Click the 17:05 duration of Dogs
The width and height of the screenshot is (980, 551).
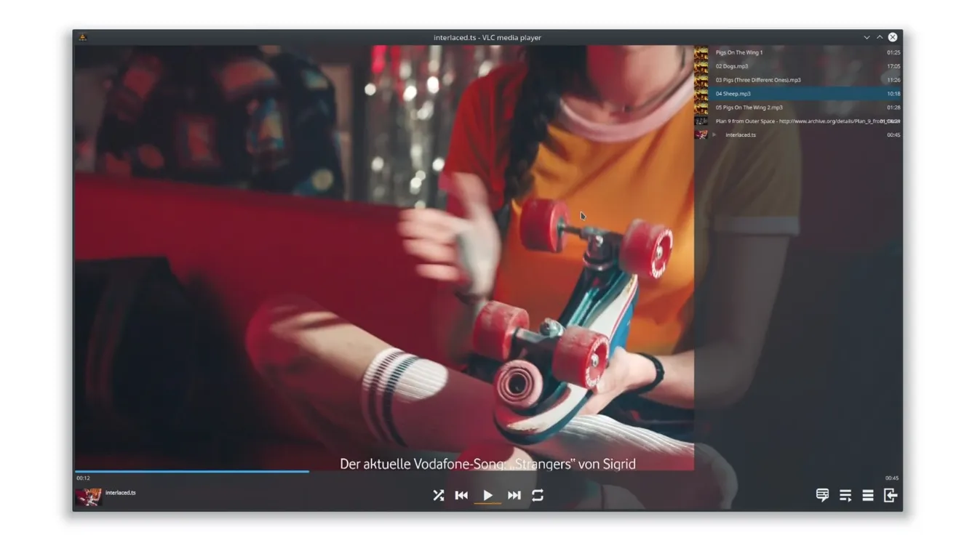(x=893, y=66)
